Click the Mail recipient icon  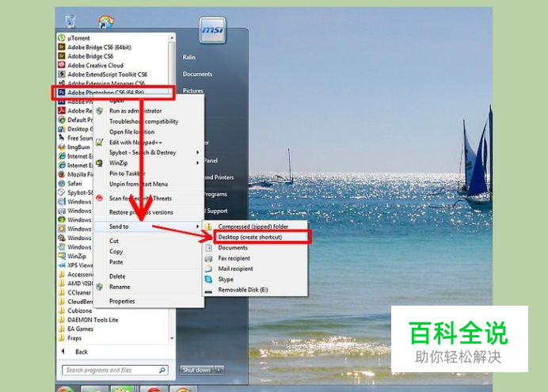click(x=208, y=268)
